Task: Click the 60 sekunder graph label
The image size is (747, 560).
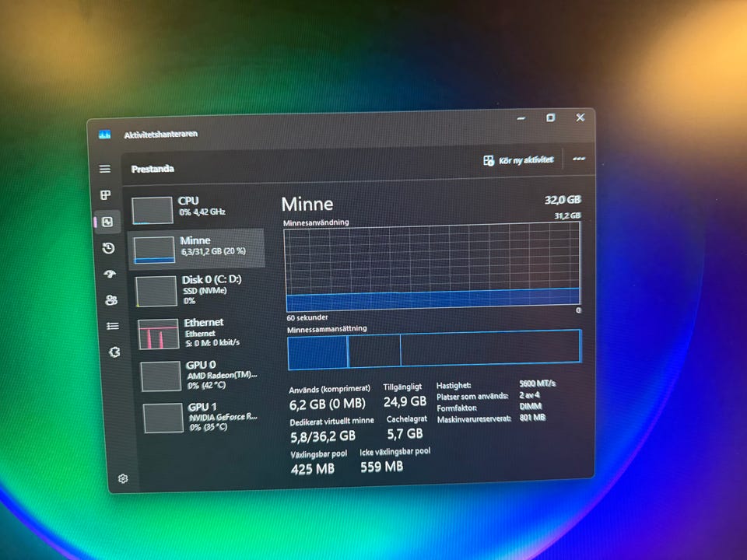Action: coord(307,317)
